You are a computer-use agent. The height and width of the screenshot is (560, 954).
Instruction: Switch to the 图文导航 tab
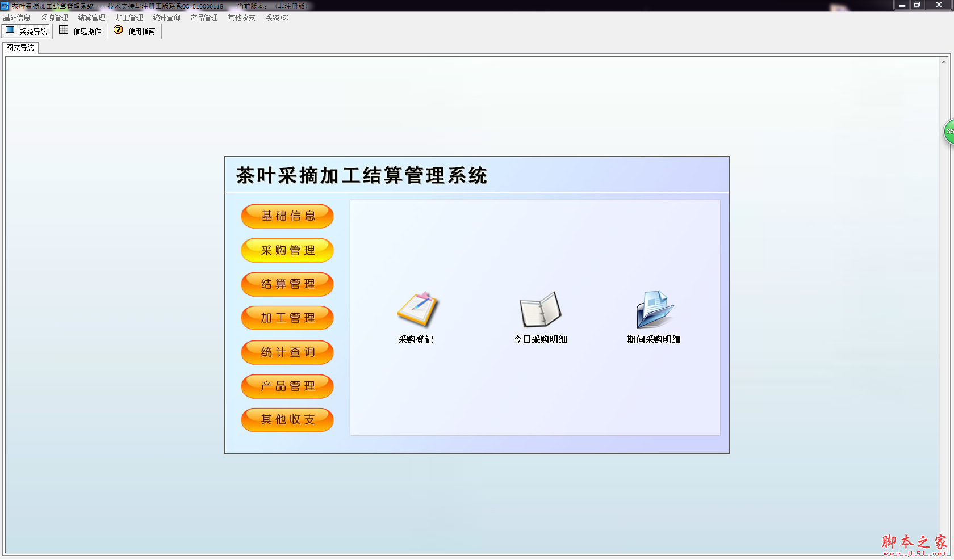20,48
